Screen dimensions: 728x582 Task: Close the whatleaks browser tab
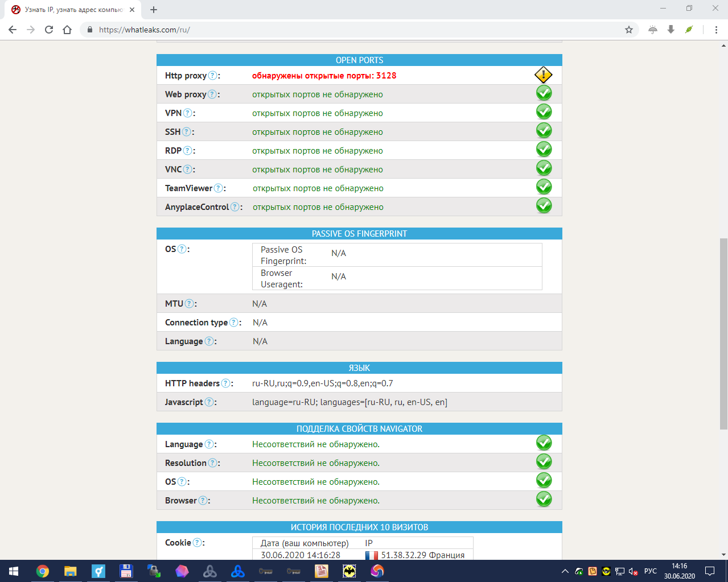[x=132, y=10]
